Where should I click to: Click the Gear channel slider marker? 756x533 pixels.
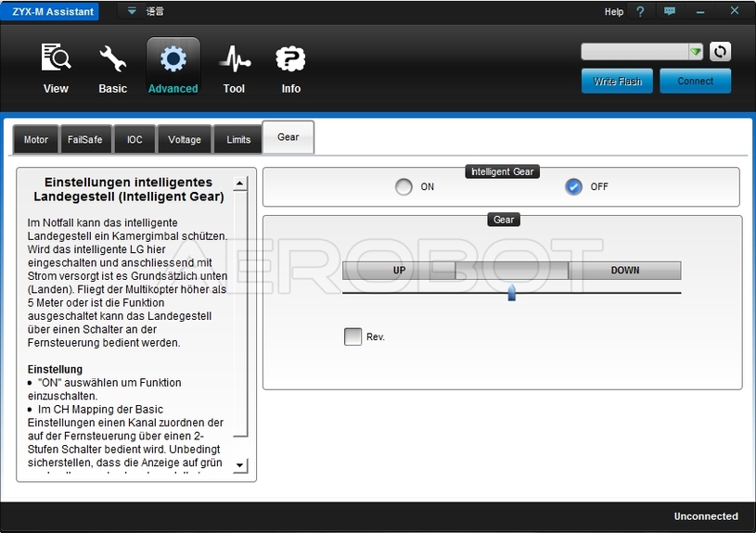511,294
